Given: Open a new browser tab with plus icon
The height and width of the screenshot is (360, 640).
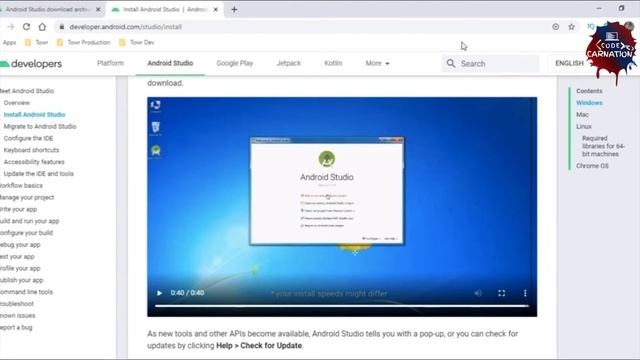Looking at the screenshot, I should [x=234, y=9].
